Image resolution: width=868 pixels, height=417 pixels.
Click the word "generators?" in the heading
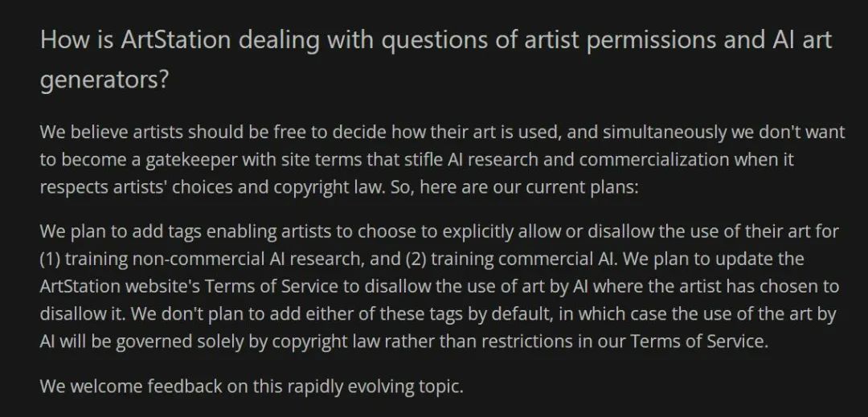[104, 80]
